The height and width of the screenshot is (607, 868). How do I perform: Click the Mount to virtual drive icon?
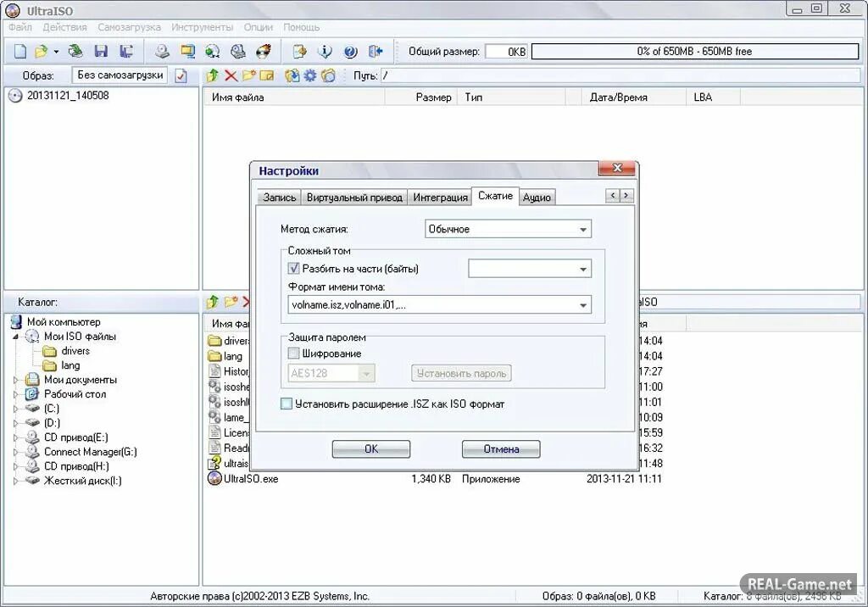(238, 52)
